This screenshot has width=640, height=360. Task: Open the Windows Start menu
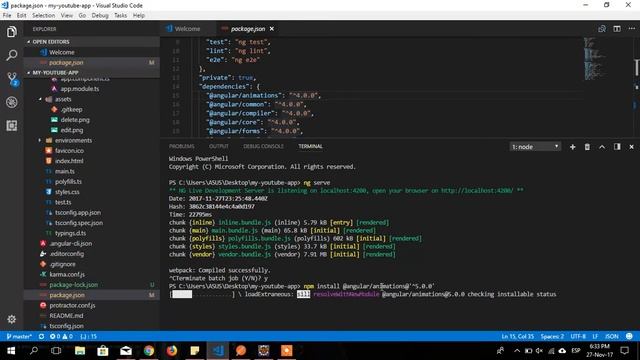[x=11, y=351]
